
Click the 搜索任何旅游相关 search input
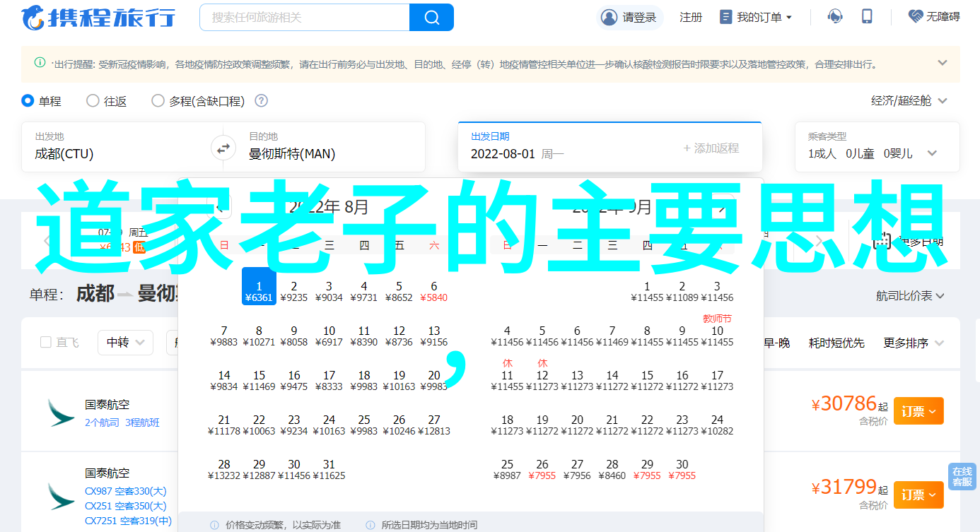pyautogui.click(x=305, y=17)
